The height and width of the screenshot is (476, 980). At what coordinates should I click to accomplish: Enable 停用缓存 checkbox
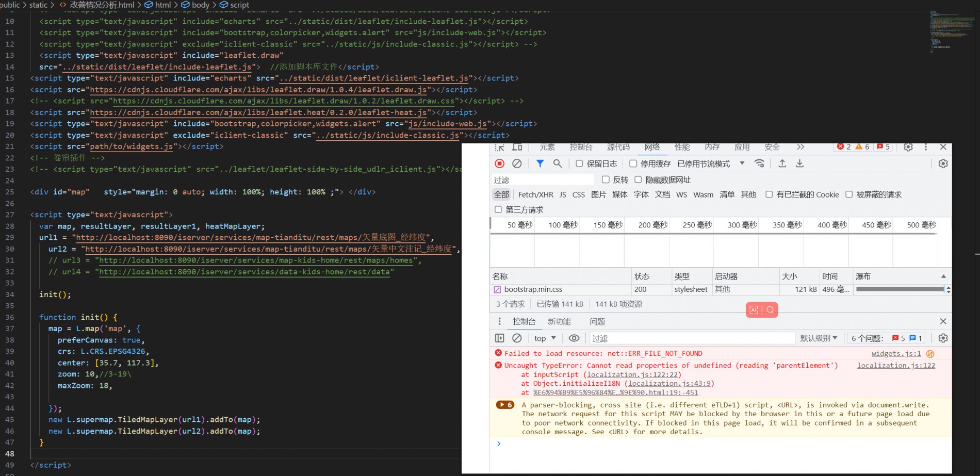(x=633, y=163)
